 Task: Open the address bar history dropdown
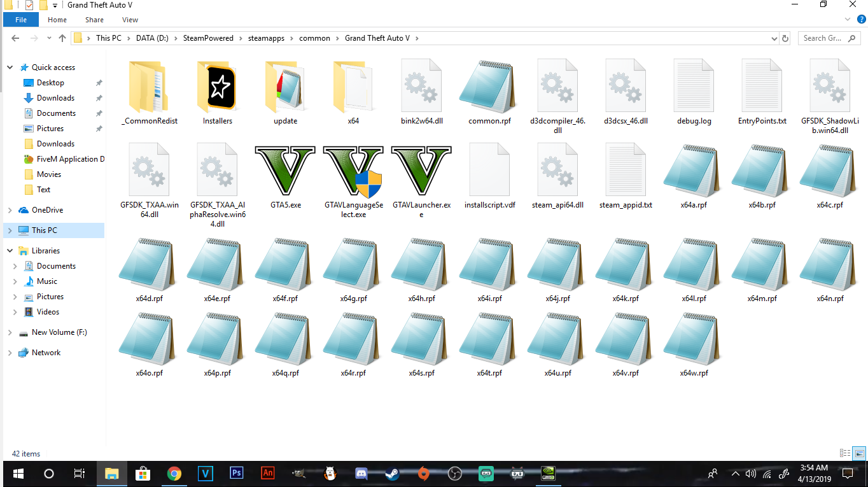773,38
